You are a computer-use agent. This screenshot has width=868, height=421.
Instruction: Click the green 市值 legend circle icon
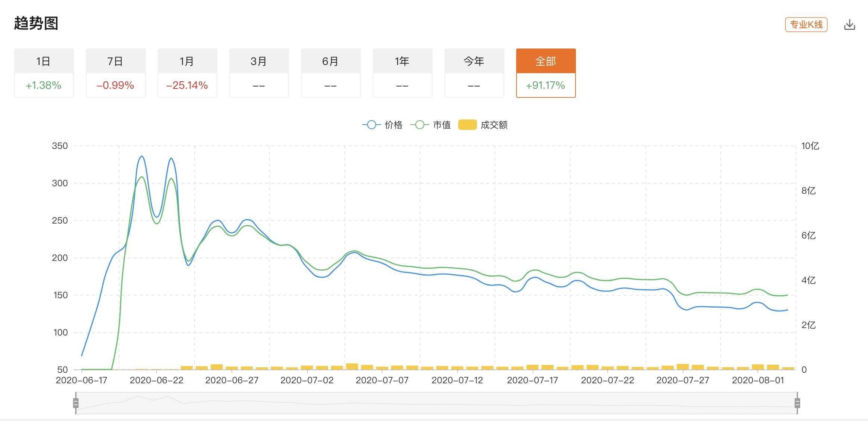(x=419, y=125)
